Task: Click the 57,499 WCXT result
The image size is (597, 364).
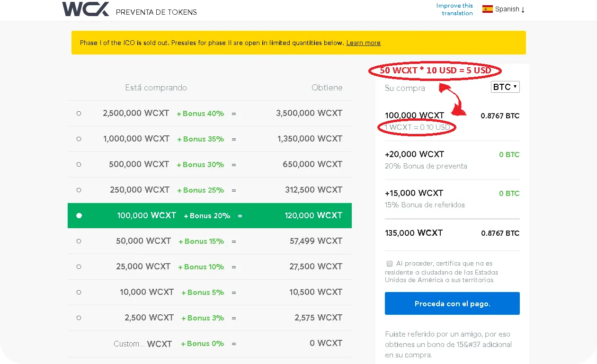Action: [x=316, y=241]
